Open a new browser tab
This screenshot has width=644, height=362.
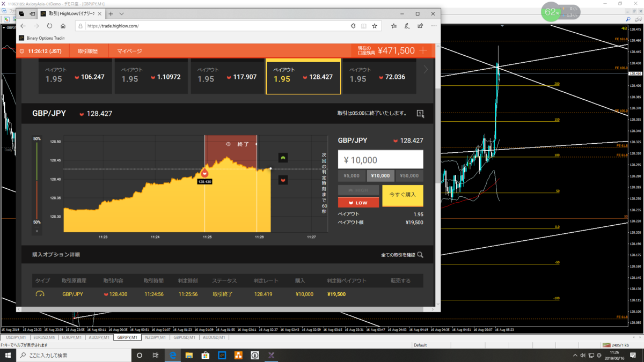[x=111, y=14]
